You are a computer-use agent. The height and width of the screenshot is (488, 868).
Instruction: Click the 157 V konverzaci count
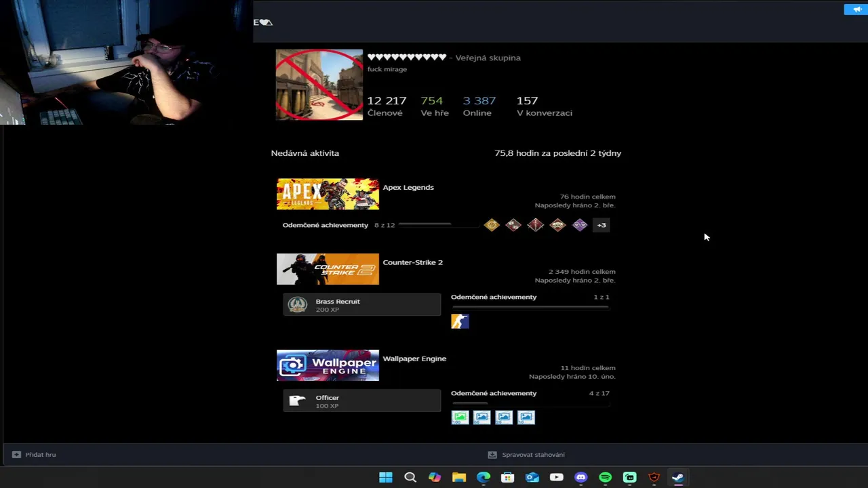tap(545, 106)
